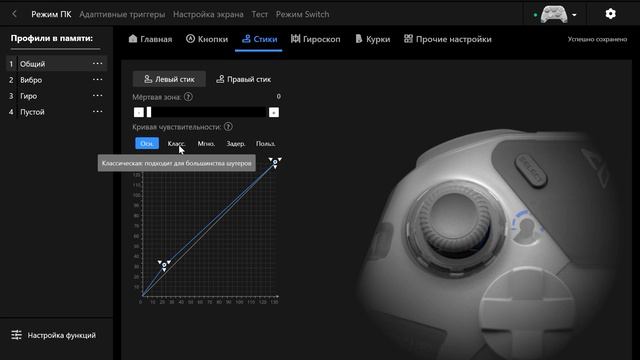Viewport: 640px width, 360px height.
Task: Click the dead zone value 0
Action: point(278,97)
